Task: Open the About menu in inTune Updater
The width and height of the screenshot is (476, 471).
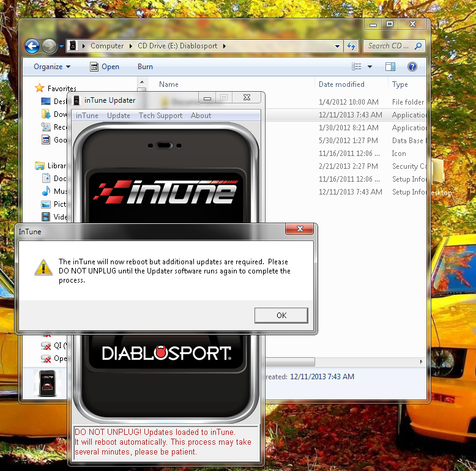Action: pos(201,116)
